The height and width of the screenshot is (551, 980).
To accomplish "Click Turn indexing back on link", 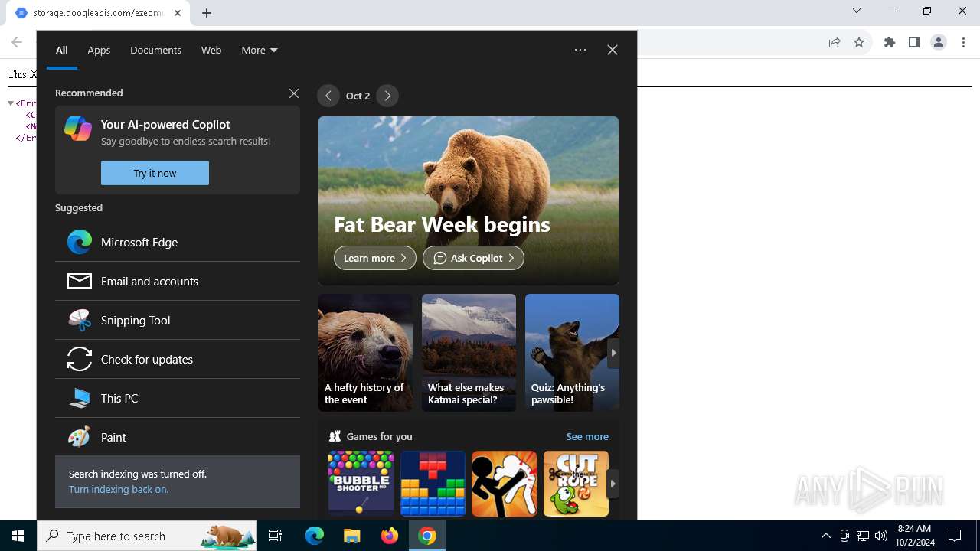I will tap(119, 489).
